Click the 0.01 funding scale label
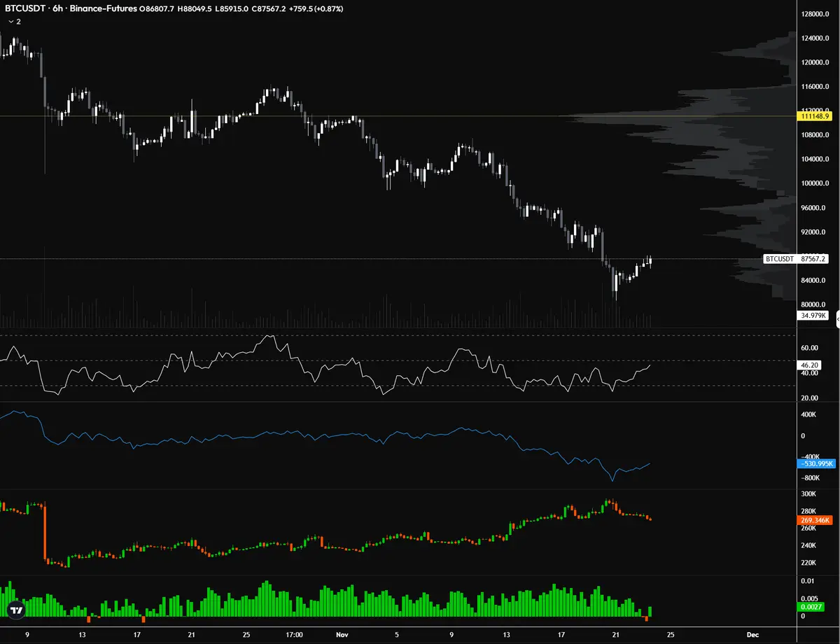 tap(807, 581)
